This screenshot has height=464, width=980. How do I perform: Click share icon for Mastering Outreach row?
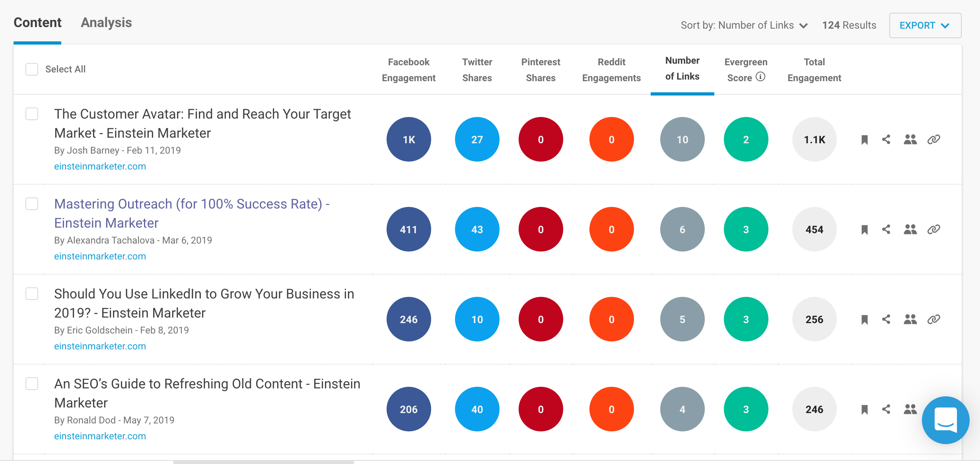886,230
